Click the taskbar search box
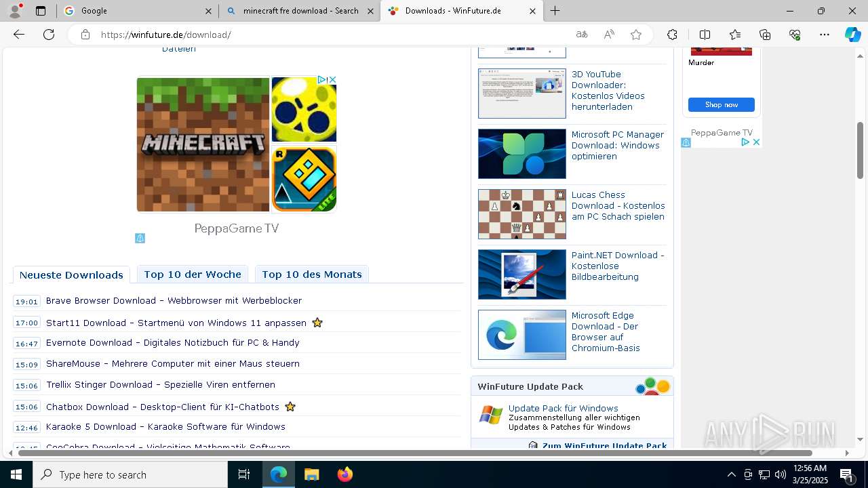Viewport: 868px width, 488px height. 130,474
